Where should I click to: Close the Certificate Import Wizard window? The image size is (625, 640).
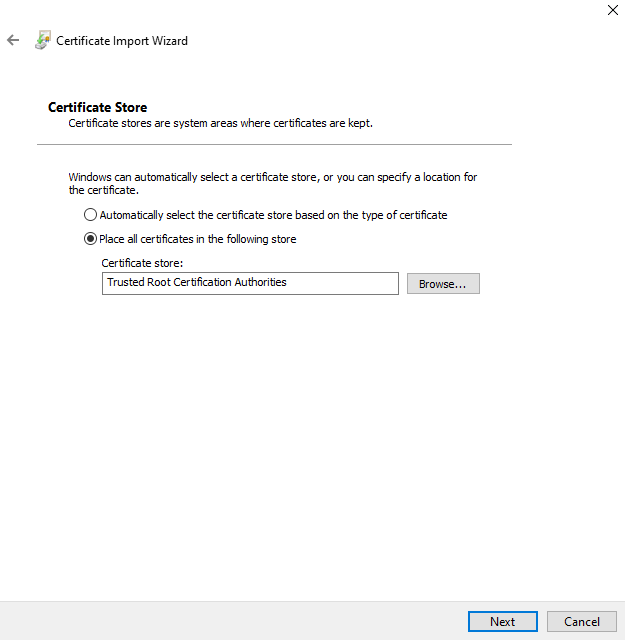click(x=612, y=10)
